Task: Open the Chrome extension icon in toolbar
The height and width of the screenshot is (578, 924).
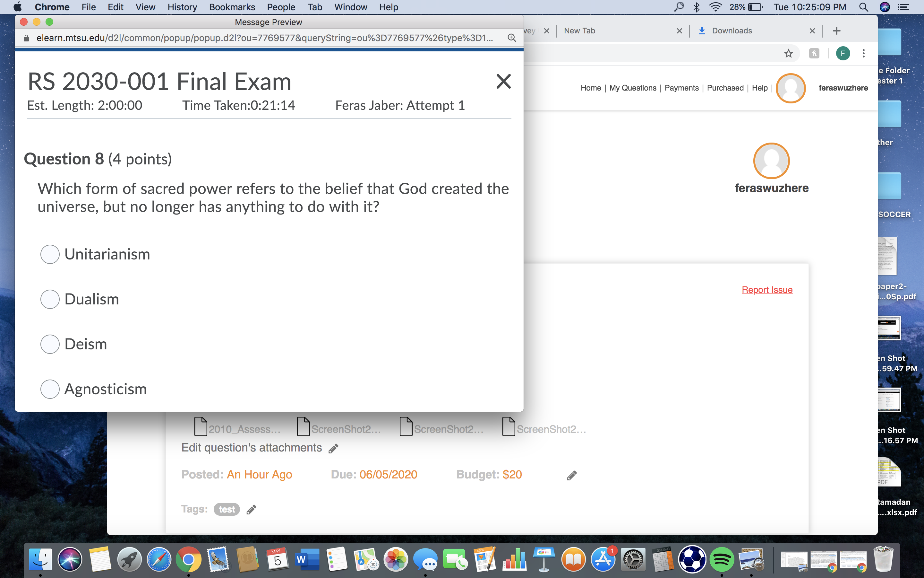Action: point(814,53)
